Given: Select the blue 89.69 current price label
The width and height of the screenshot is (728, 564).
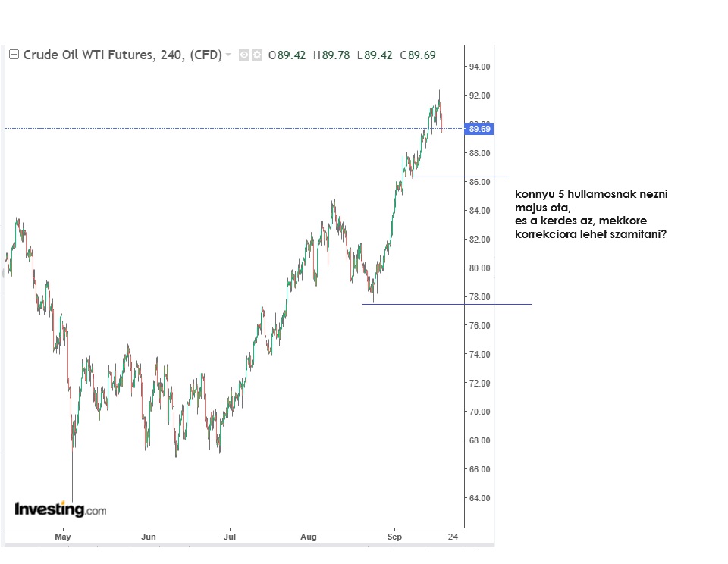Looking at the screenshot, I should 480,129.
